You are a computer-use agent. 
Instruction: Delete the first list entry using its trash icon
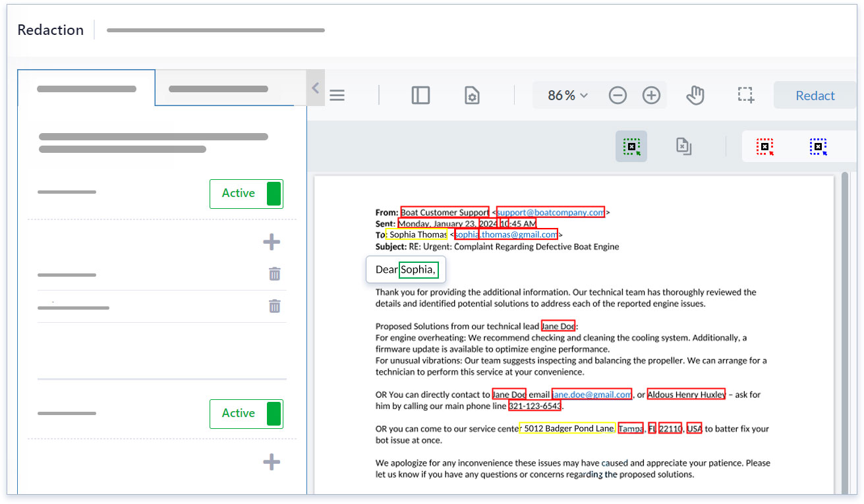275,273
